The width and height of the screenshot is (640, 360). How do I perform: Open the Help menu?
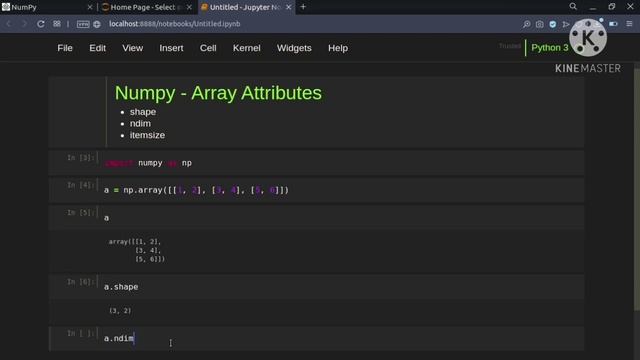coord(338,48)
